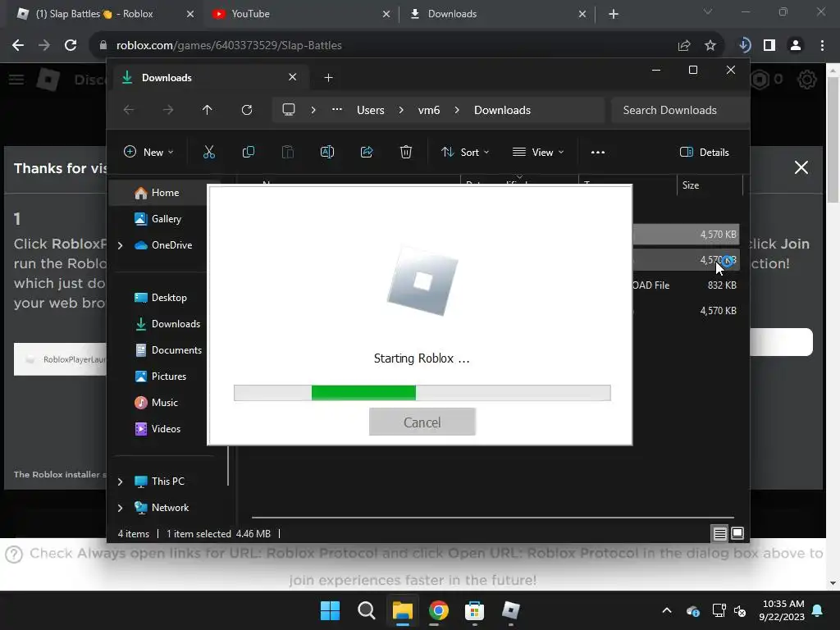The height and width of the screenshot is (630, 840).
Task: Click the Explorer back navigation arrow
Action: pyautogui.click(x=129, y=110)
